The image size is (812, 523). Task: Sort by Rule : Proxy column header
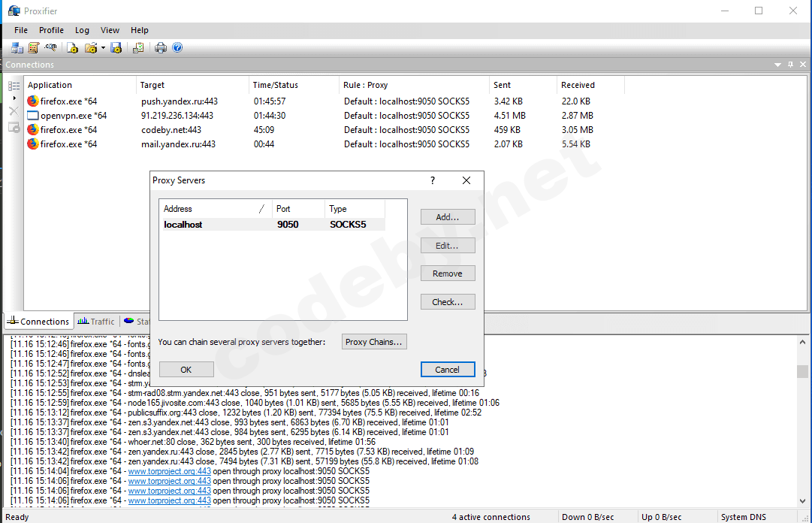pyautogui.click(x=415, y=85)
